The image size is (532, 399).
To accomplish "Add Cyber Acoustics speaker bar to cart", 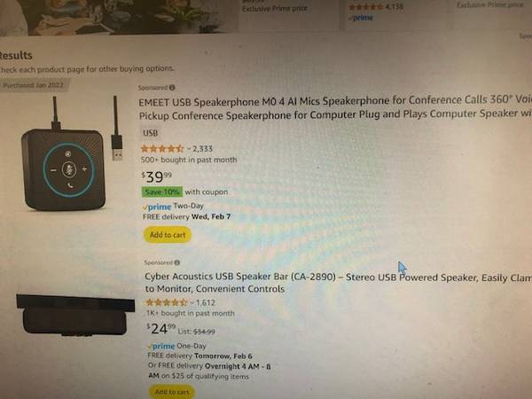I will [172, 392].
